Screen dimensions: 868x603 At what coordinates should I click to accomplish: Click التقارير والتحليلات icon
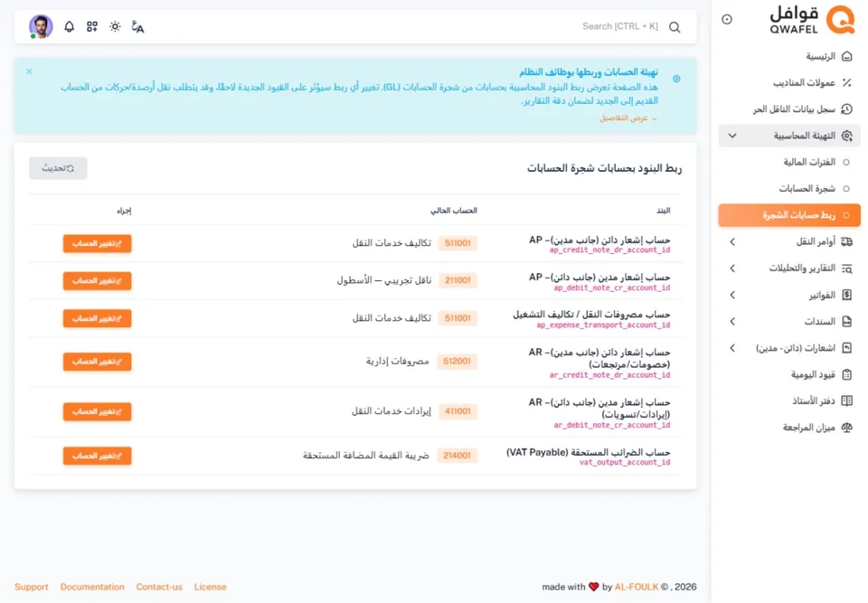[x=846, y=268]
